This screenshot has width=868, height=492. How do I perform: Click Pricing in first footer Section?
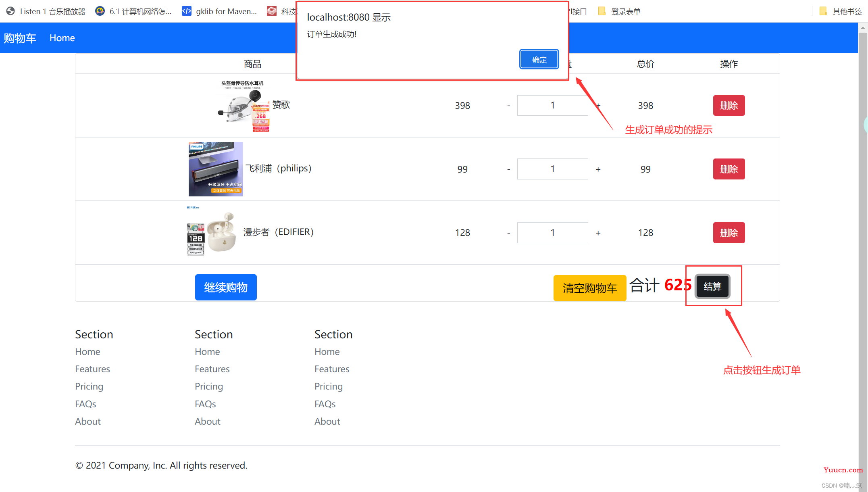tap(89, 386)
